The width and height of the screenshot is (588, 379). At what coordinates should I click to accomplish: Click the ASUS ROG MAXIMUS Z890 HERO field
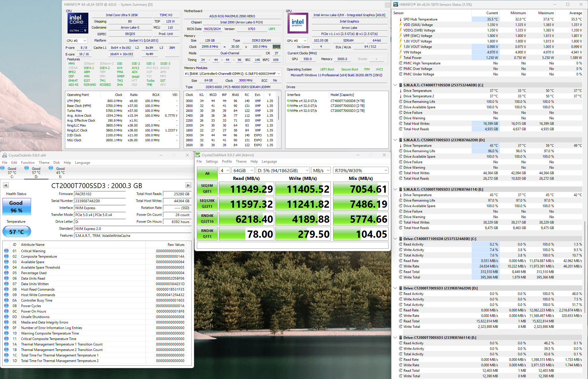(x=232, y=16)
